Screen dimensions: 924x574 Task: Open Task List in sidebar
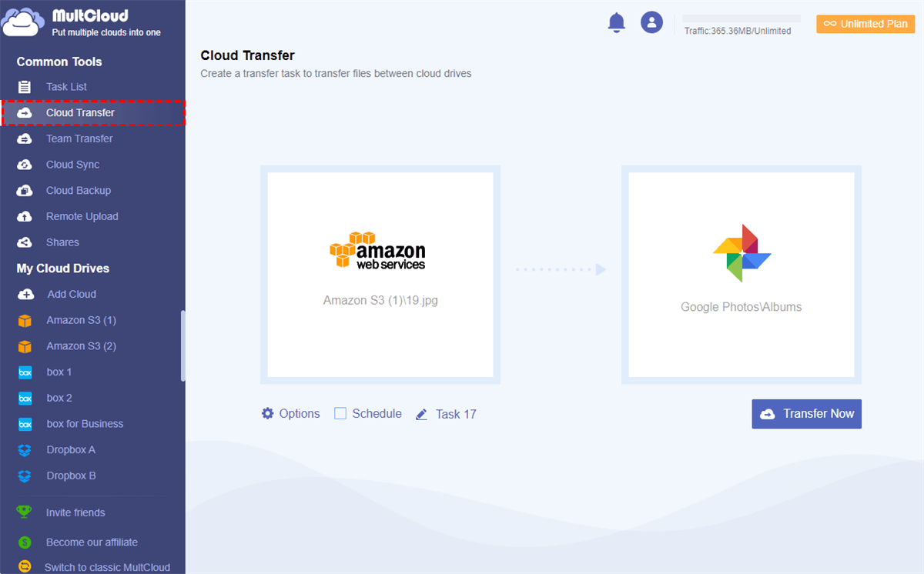point(66,87)
